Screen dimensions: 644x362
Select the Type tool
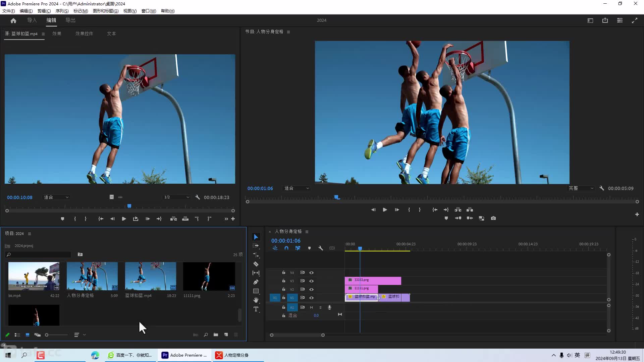pos(256,309)
